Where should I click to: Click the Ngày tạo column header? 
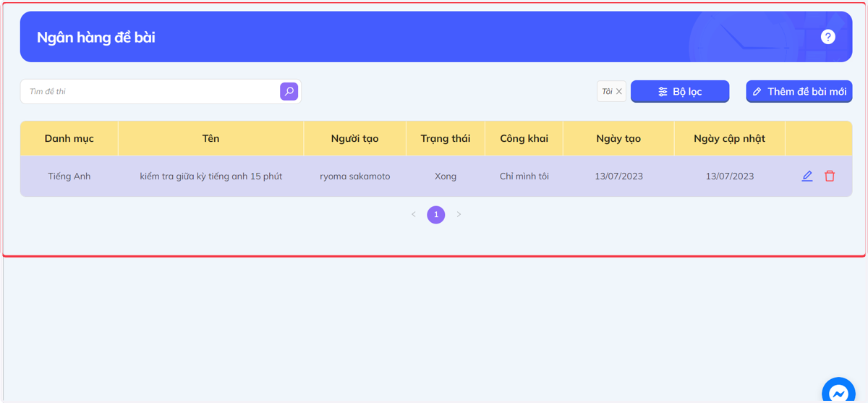tap(618, 138)
